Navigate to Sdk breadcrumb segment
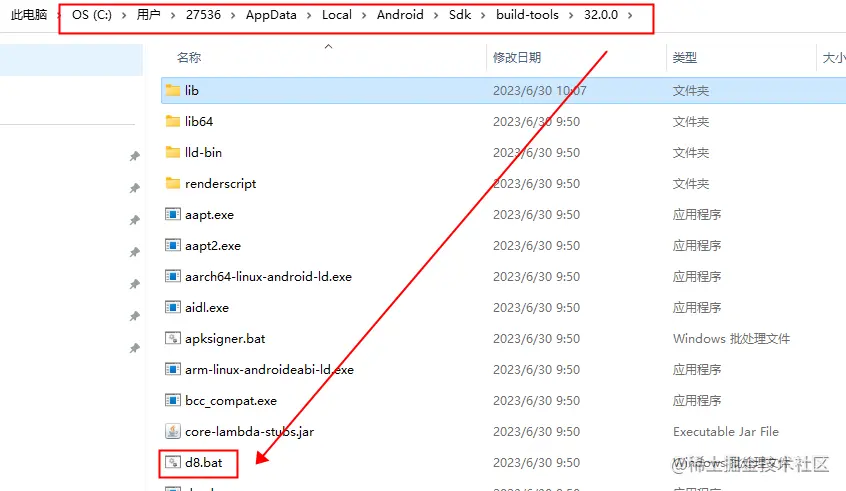This screenshot has height=491, width=846. tap(460, 15)
